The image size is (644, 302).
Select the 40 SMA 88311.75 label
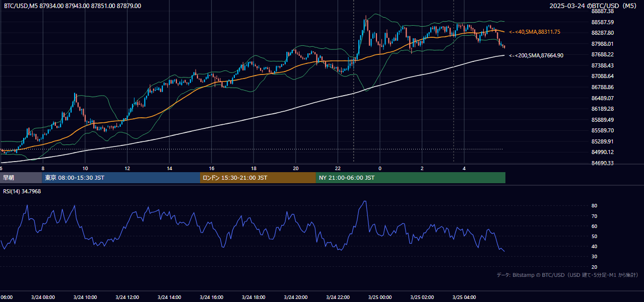pos(535,32)
